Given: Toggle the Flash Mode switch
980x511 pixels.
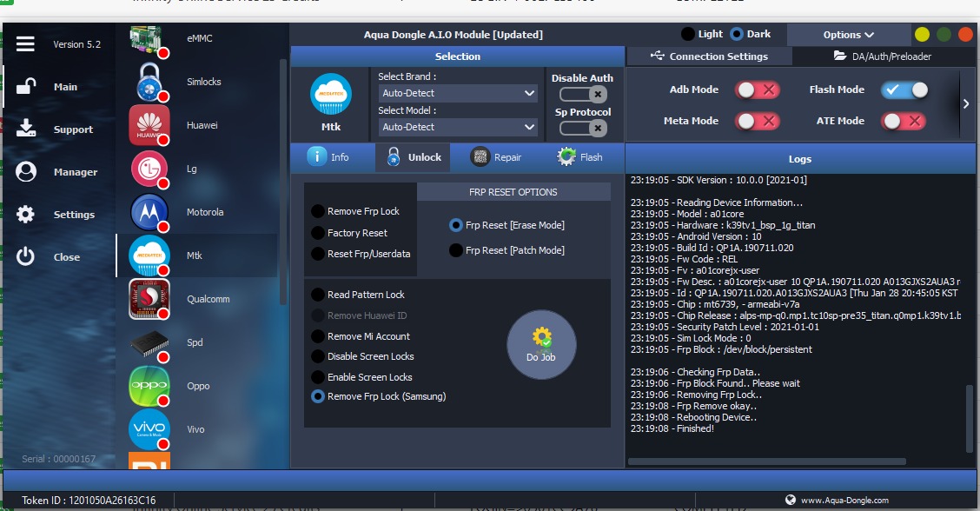Looking at the screenshot, I should (904, 90).
